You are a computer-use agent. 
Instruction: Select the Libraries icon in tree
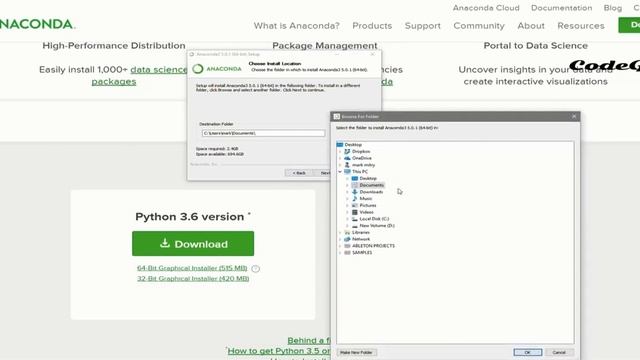[x=347, y=232]
